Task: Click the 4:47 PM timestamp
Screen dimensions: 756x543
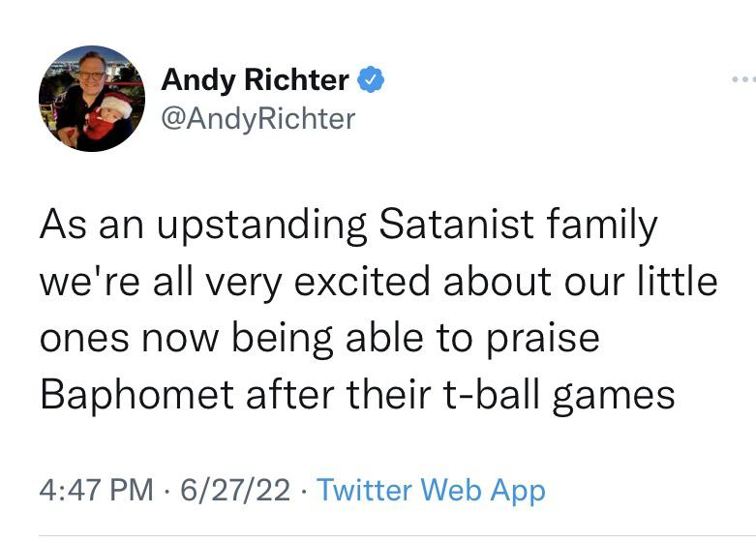Action: point(96,490)
